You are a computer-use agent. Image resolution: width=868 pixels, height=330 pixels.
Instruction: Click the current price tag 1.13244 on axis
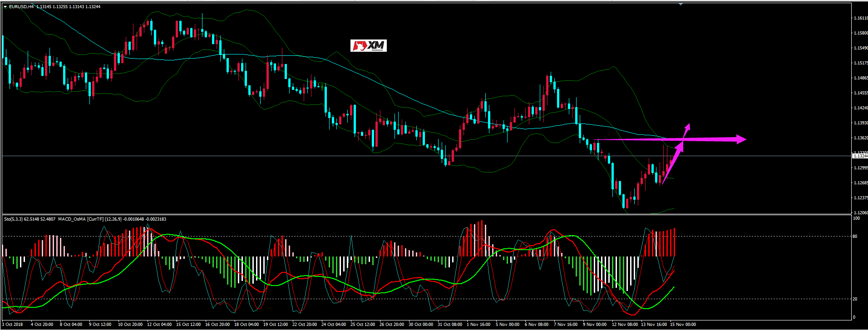coord(860,156)
